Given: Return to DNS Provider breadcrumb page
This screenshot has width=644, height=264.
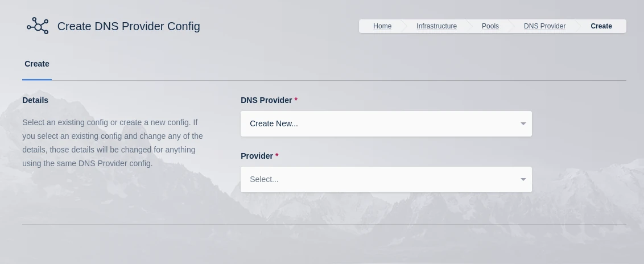Looking at the screenshot, I should click(x=544, y=26).
